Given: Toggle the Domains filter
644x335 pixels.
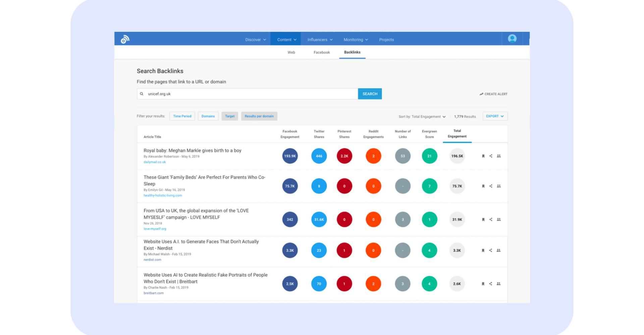Looking at the screenshot, I should pyautogui.click(x=208, y=116).
